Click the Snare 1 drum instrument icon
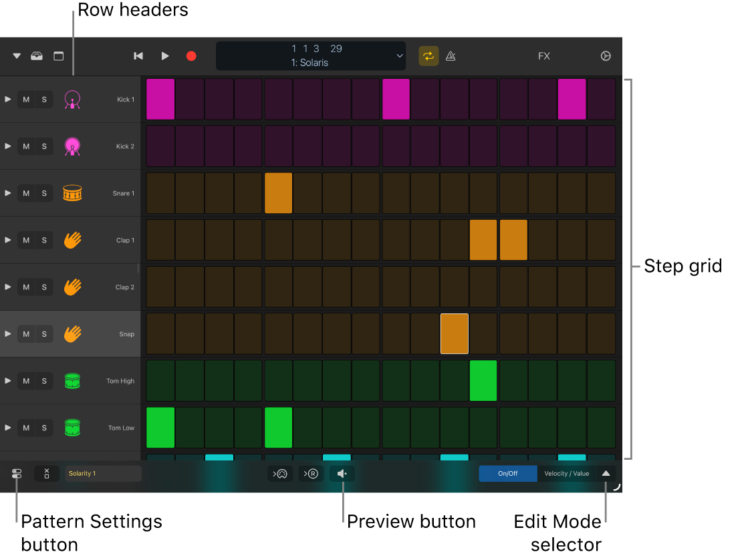 pos(72,192)
